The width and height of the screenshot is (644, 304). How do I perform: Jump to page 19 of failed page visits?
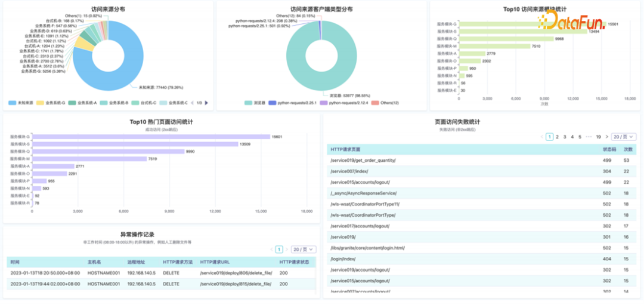pos(598,137)
